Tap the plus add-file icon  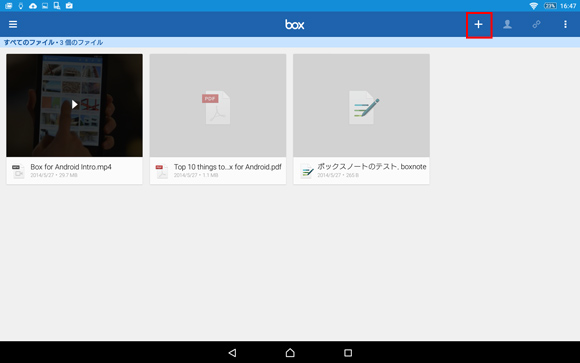[479, 24]
